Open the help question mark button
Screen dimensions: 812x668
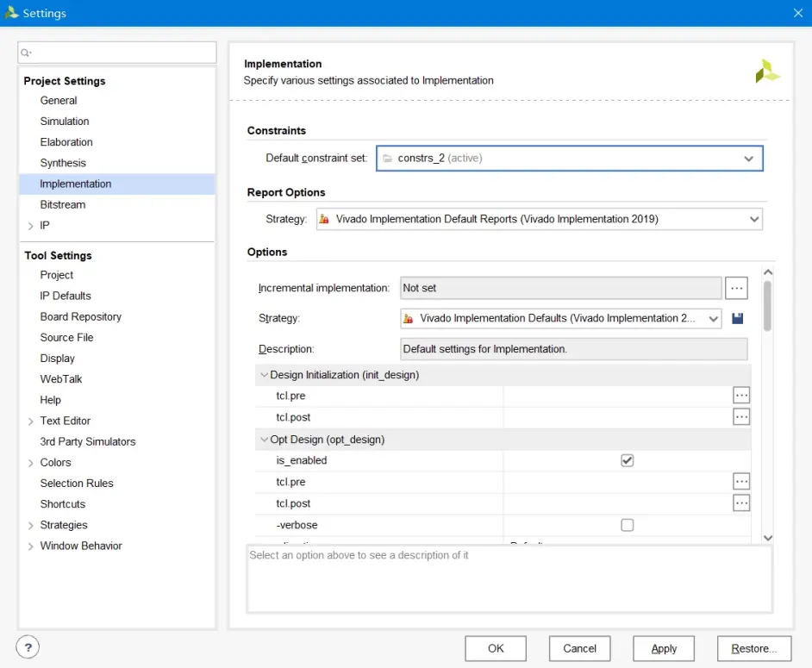coord(28,647)
